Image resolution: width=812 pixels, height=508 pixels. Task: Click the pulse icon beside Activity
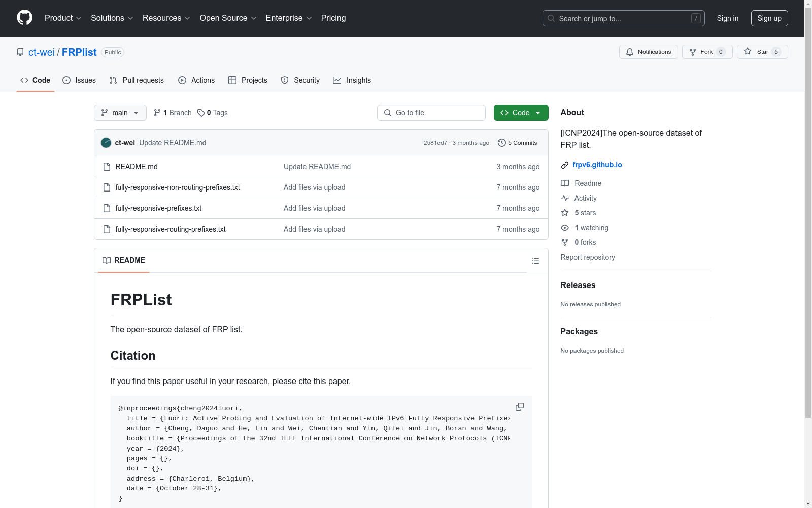tap(565, 198)
